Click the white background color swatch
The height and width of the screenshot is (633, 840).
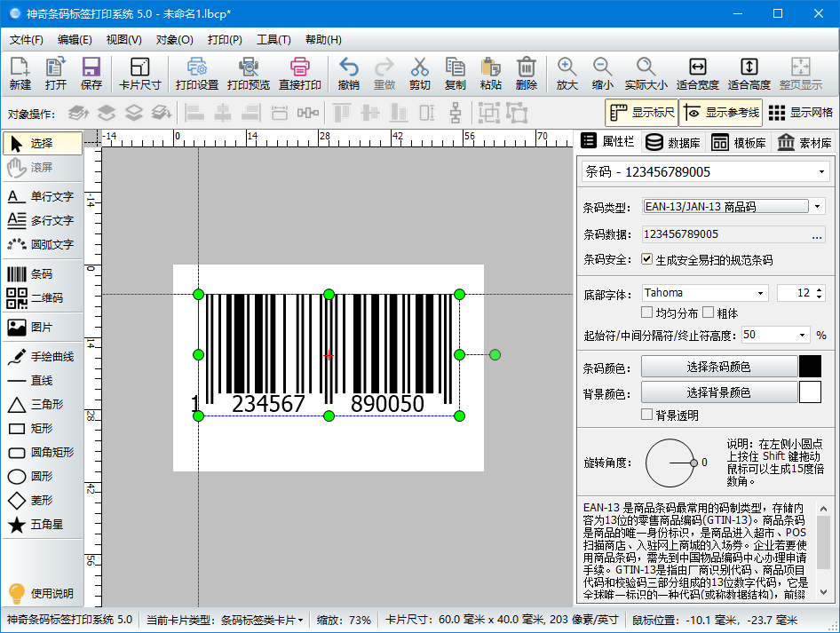point(810,392)
